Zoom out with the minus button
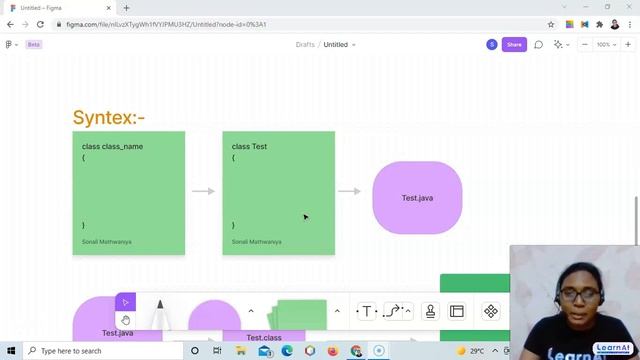640x360 pixels. (x=584, y=44)
